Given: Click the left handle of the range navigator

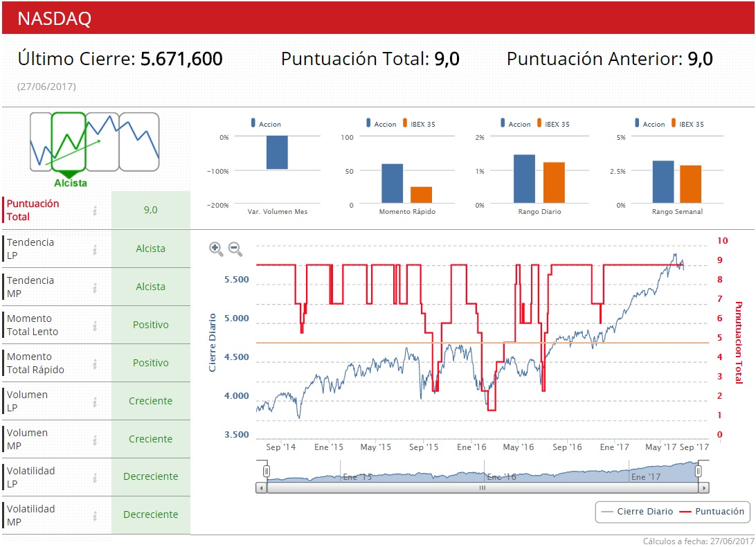Looking at the screenshot, I should pos(266,471).
